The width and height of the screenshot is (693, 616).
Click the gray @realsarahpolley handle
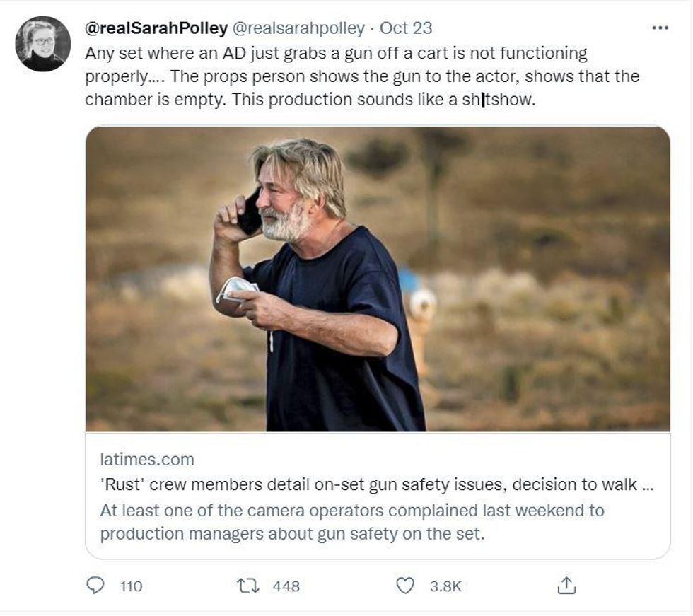(298, 29)
